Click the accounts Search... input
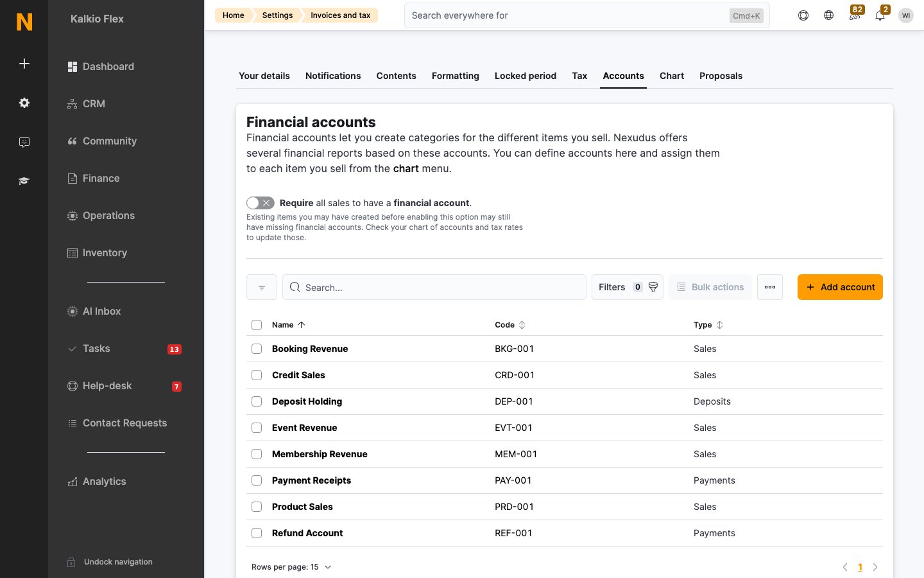The image size is (924, 578). click(434, 287)
